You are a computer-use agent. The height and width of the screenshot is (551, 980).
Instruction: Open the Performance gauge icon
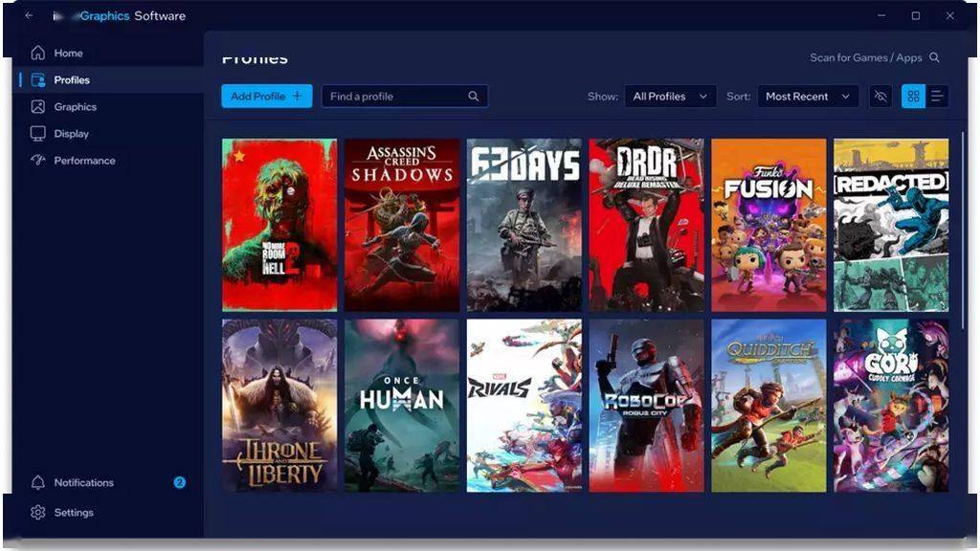click(x=38, y=161)
